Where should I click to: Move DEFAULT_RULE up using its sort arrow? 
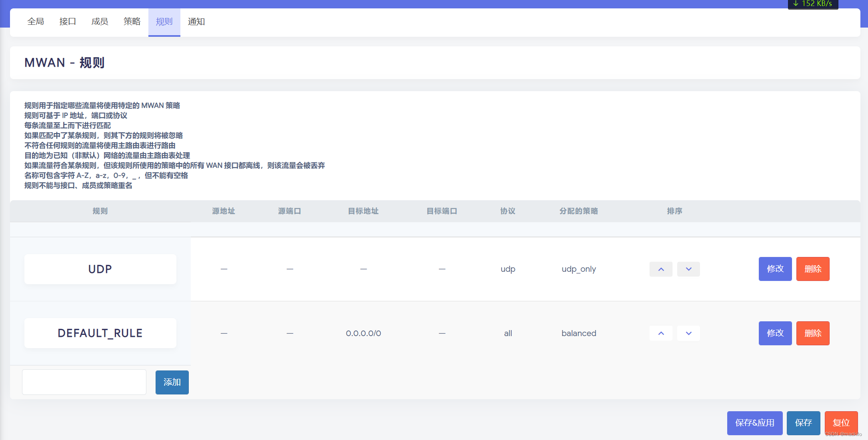click(661, 333)
